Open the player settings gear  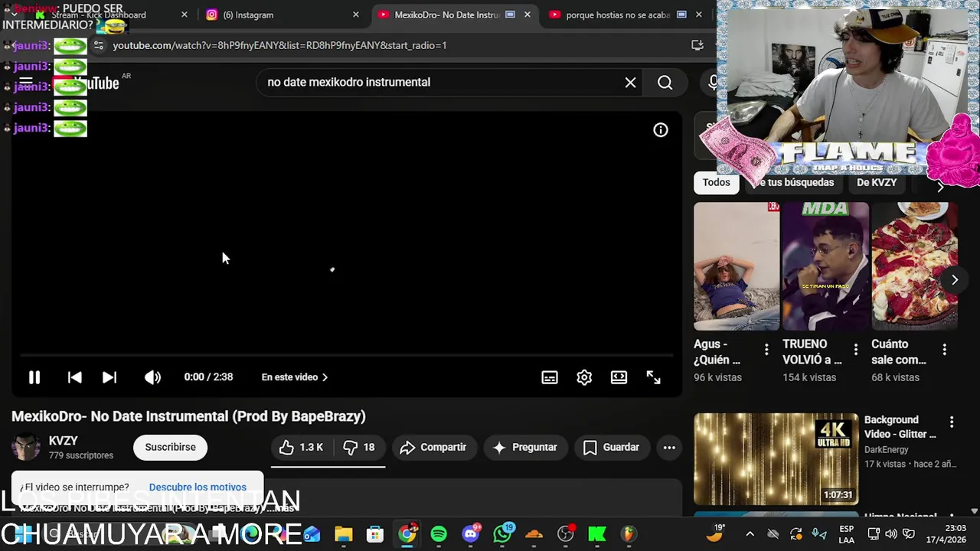click(584, 377)
